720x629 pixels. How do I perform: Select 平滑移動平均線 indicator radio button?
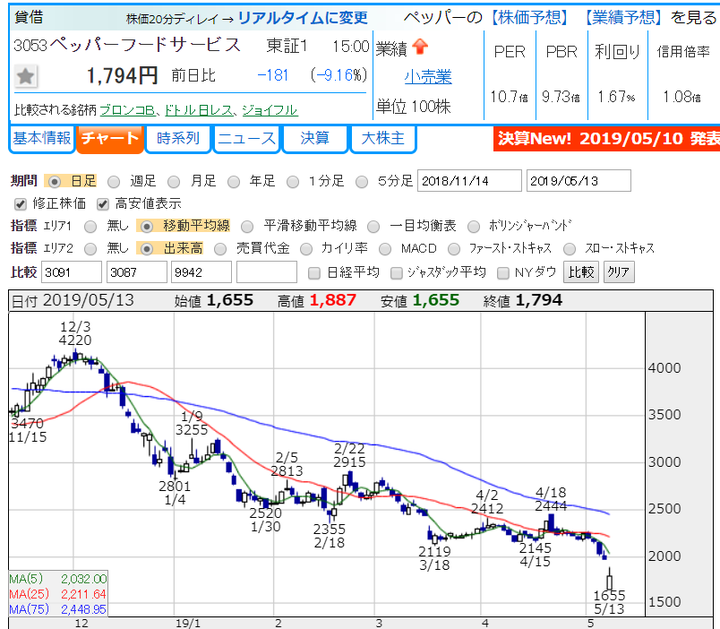247,226
